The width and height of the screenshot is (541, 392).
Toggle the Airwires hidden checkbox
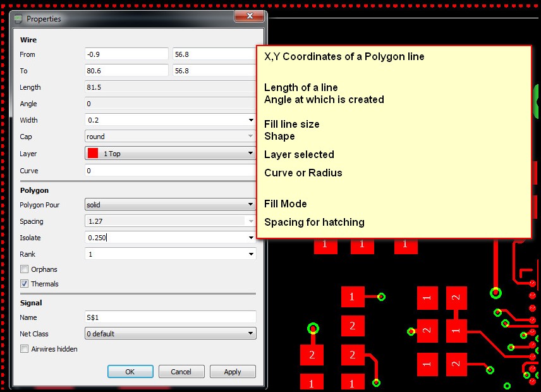click(x=24, y=349)
